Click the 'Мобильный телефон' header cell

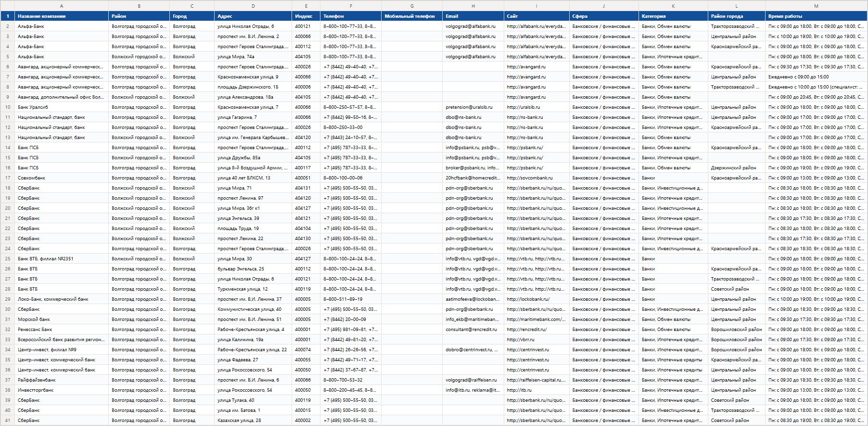click(412, 16)
